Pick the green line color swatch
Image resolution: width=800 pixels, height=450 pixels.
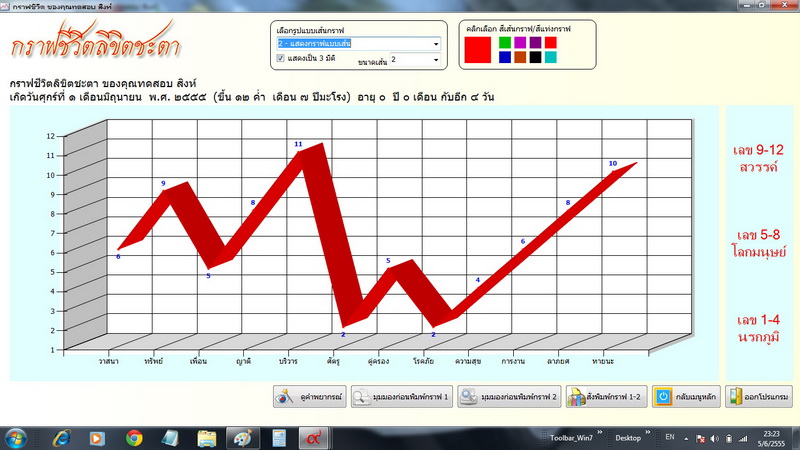pyautogui.click(x=505, y=42)
